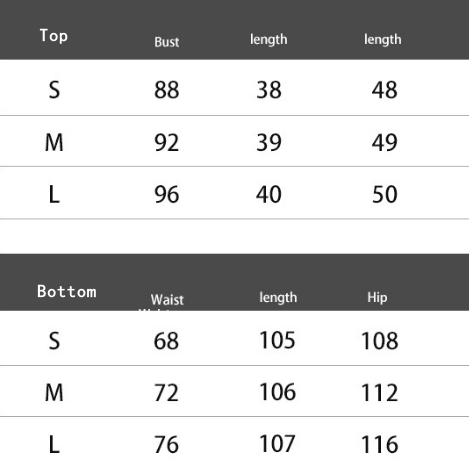
Task: Click the waist value 68
Action: (x=166, y=341)
